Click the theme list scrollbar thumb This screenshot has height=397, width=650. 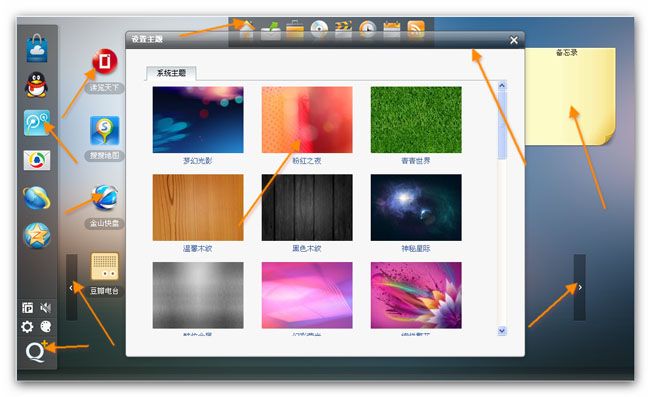(502, 125)
